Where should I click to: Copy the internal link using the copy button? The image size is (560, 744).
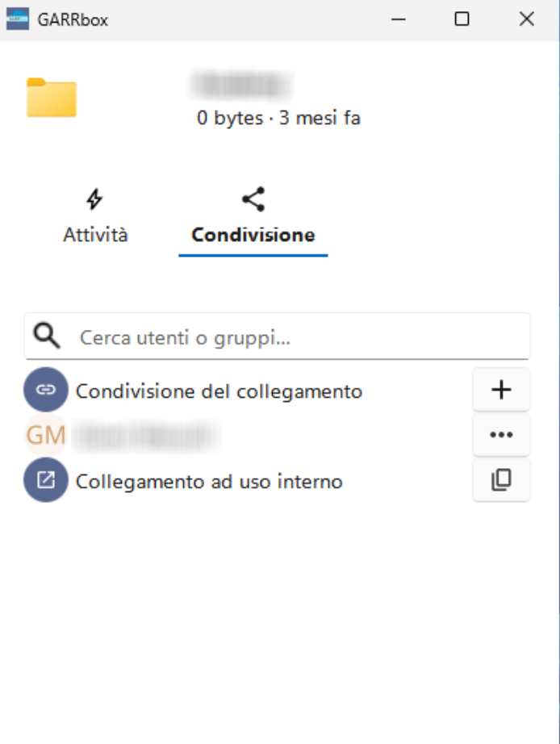coord(500,479)
